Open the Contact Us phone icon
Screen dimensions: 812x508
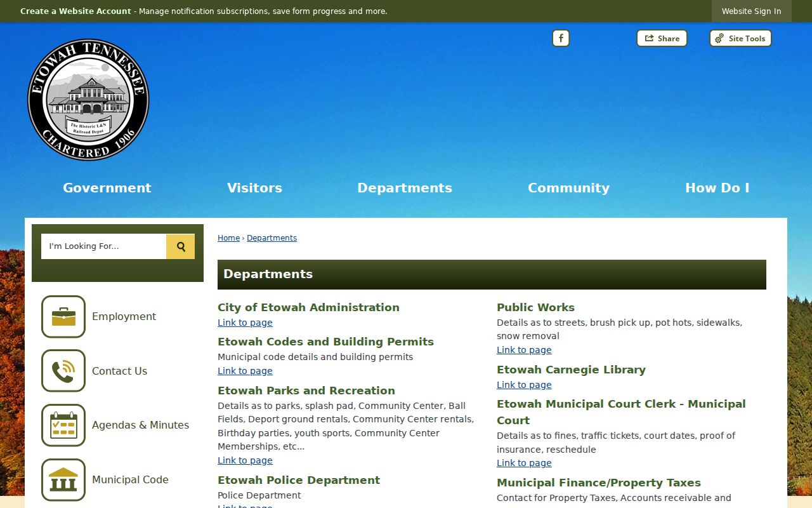63,371
